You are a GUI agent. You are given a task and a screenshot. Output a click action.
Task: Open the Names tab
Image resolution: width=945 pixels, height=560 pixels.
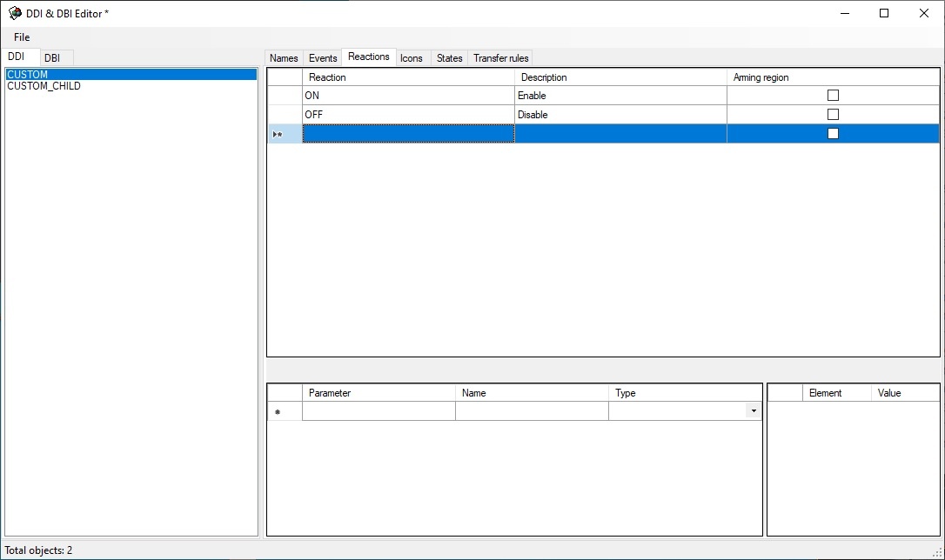tap(284, 58)
